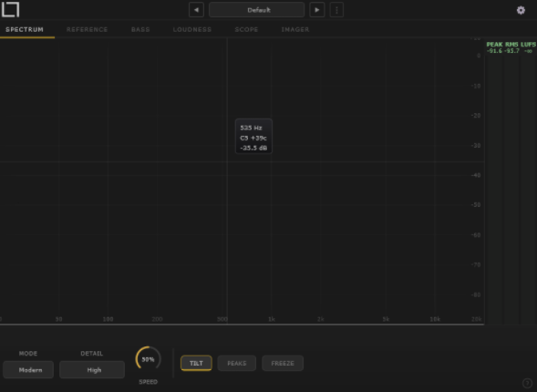Image resolution: width=537 pixels, height=392 pixels.
Task: Click the next preset arrow icon
Action: point(316,10)
